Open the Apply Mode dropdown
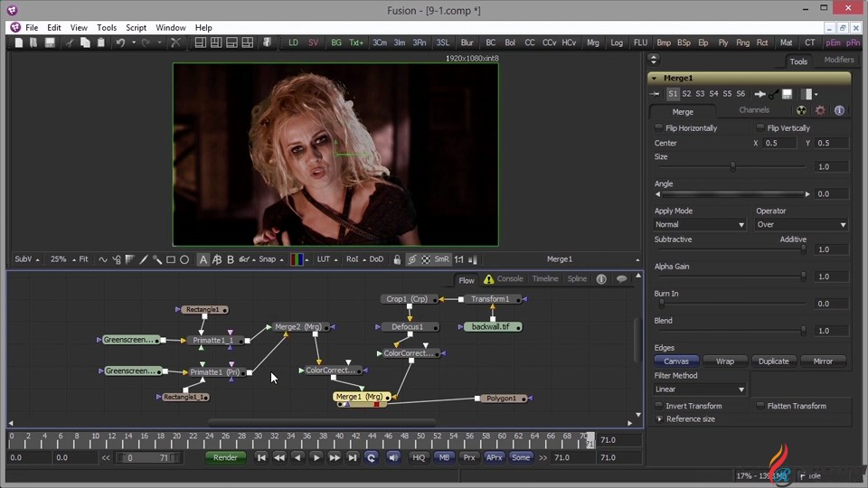 point(700,224)
